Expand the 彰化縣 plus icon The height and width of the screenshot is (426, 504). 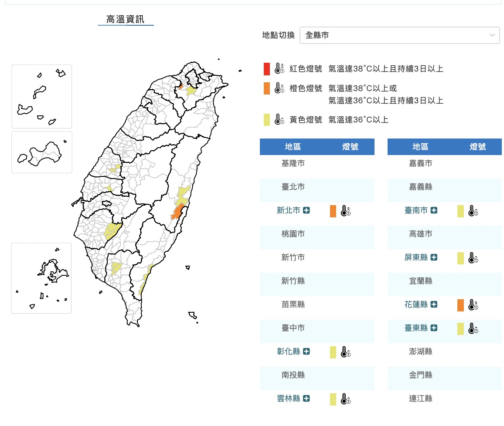click(x=306, y=352)
